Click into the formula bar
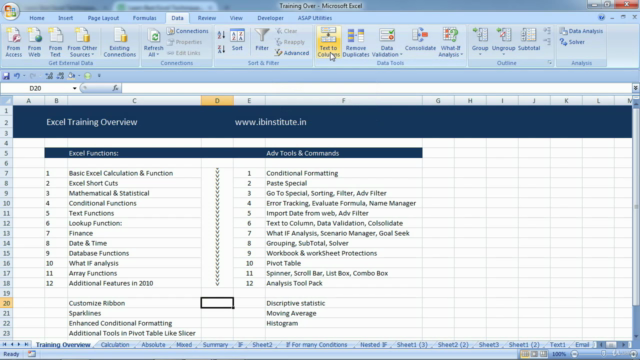 (x=376, y=88)
